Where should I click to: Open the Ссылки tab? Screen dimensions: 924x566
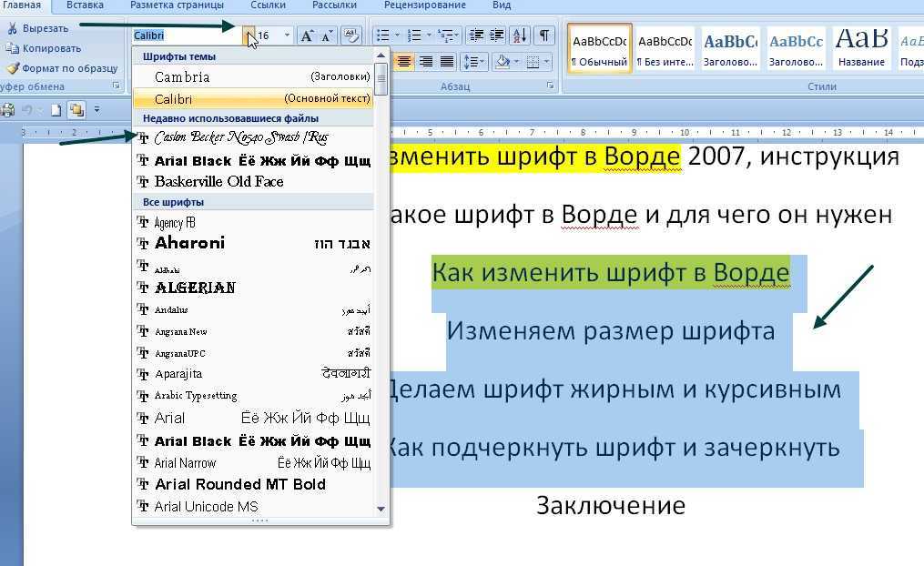[x=269, y=5]
